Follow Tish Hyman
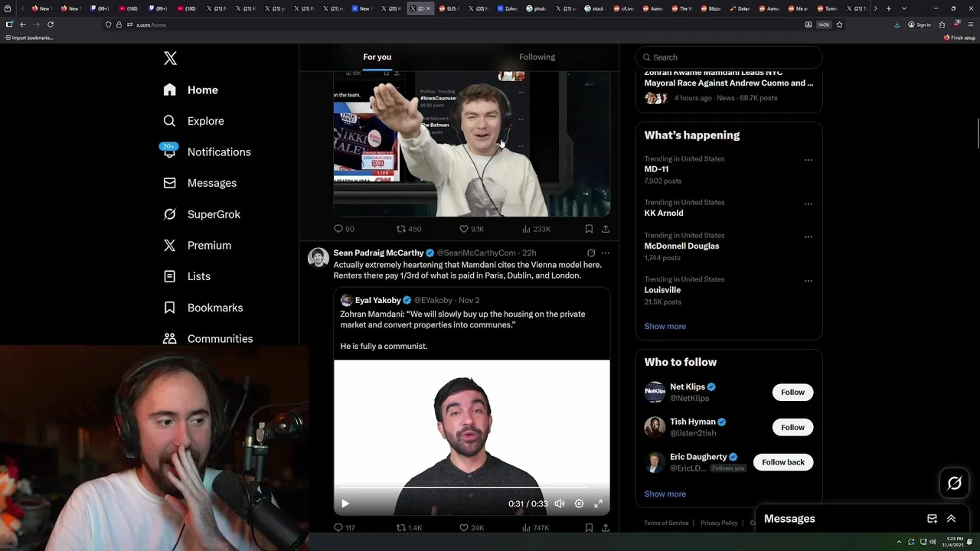 (792, 427)
